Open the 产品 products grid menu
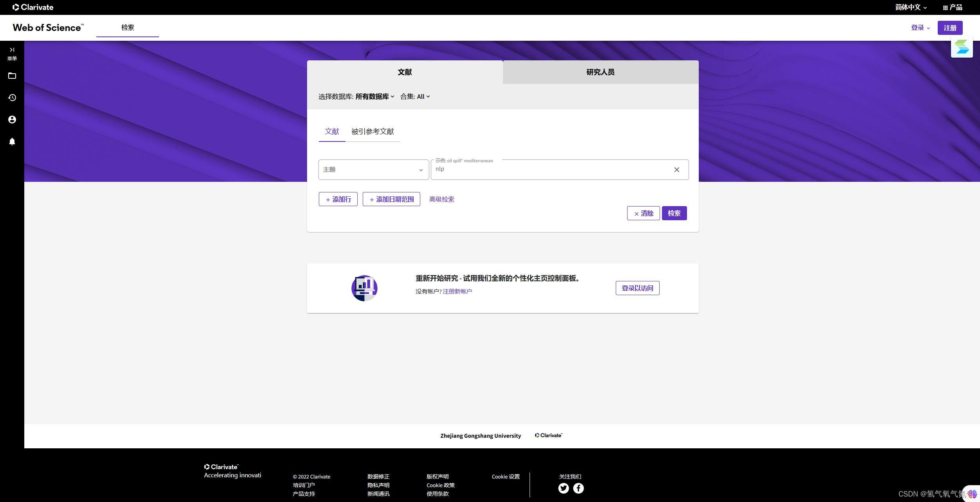The height and width of the screenshot is (502, 980). pyautogui.click(x=953, y=7)
